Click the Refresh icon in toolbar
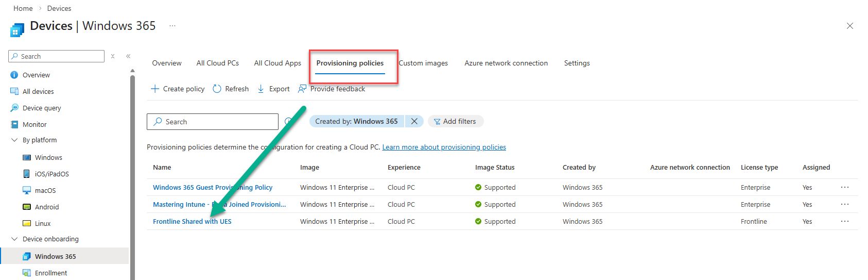868x280 pixels. [x=217, y=89]
